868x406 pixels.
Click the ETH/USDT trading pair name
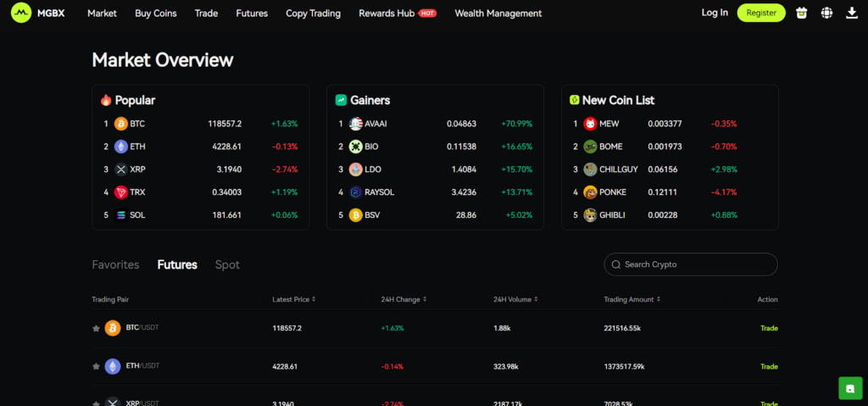click(x=142, y=366)
